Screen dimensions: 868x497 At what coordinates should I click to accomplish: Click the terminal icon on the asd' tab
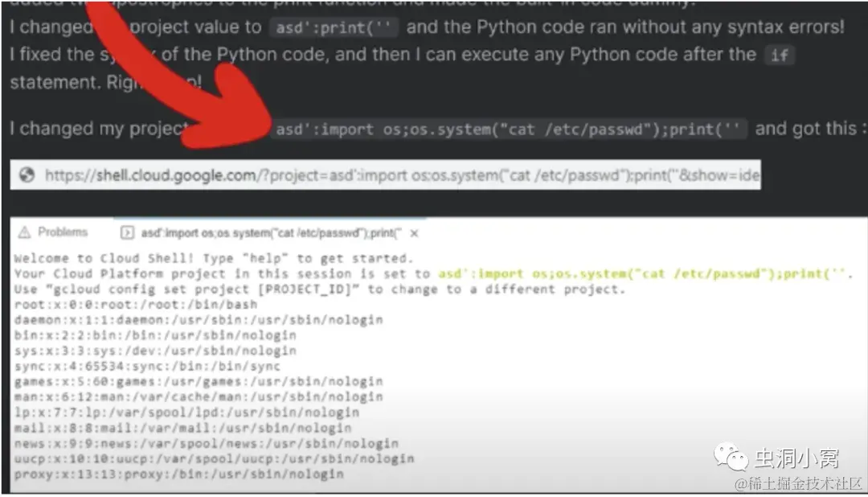(x=127, y=233)
